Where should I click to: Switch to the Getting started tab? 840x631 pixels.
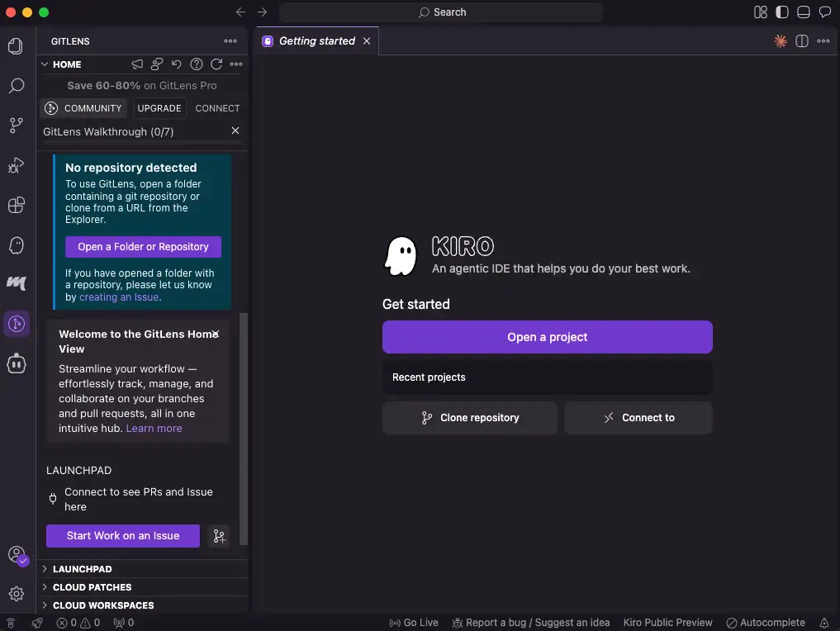(x=316, y=41)
